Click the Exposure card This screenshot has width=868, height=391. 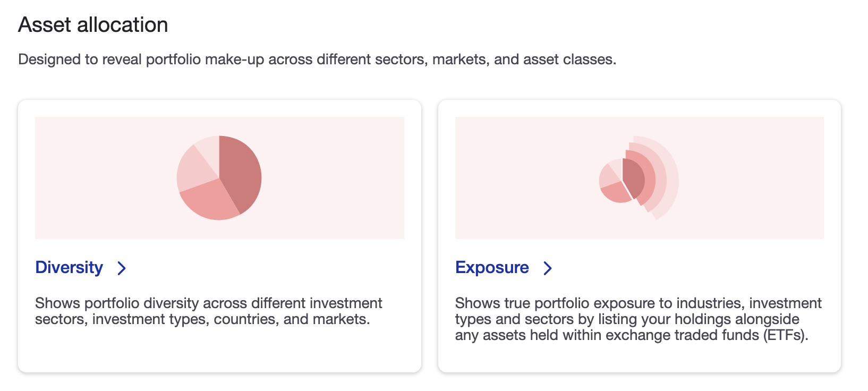[637, 236]
